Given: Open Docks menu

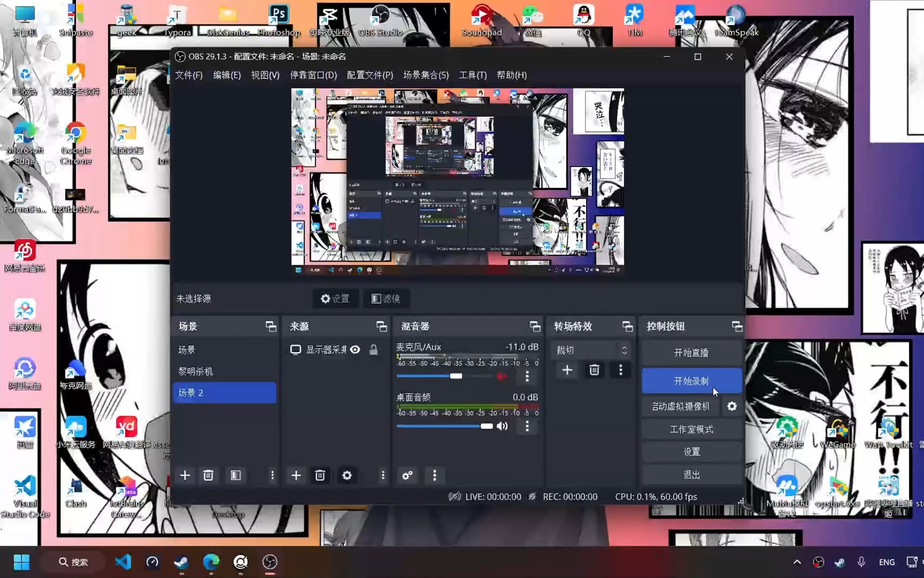Looking at the screenshot, I should pos(313,75).
